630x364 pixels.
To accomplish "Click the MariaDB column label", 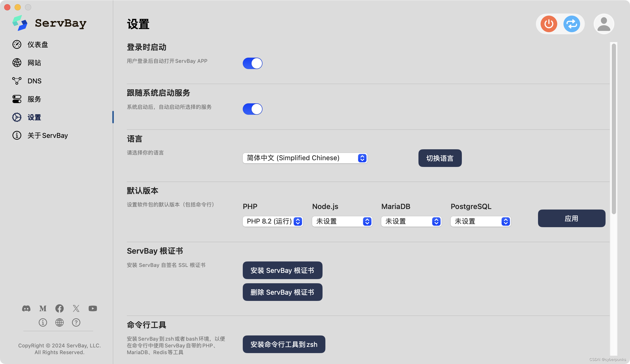I will point(396,206).
